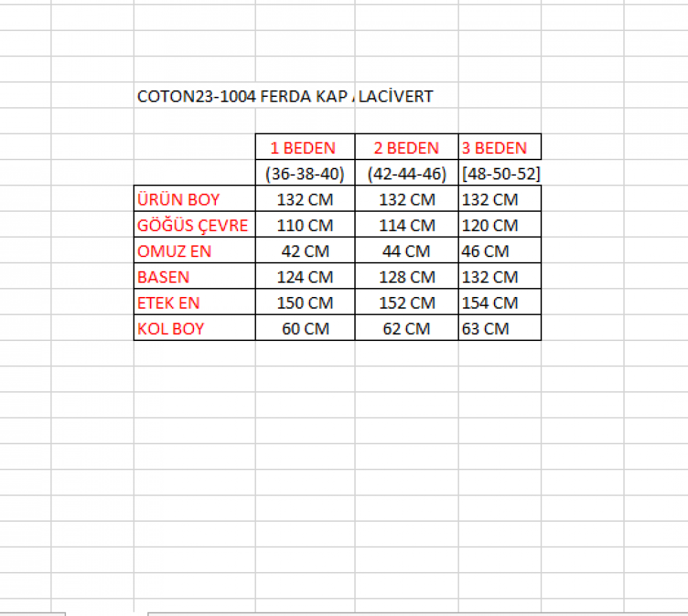Click ÜRÜN BOY value under 3 BEDEN

[x=499, y=199]
